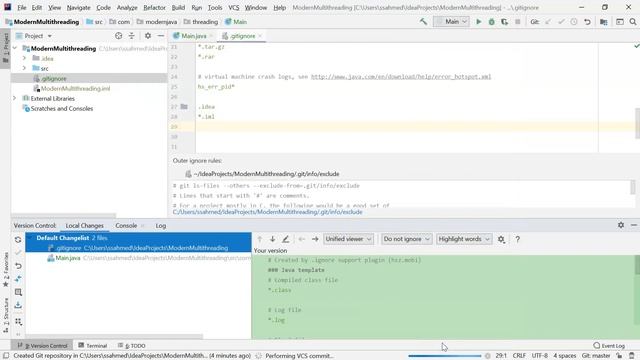This screenshot has width=640, height=360.
Task: Click the 4 spaces indent indicator
Action: [x=564, y=356]
